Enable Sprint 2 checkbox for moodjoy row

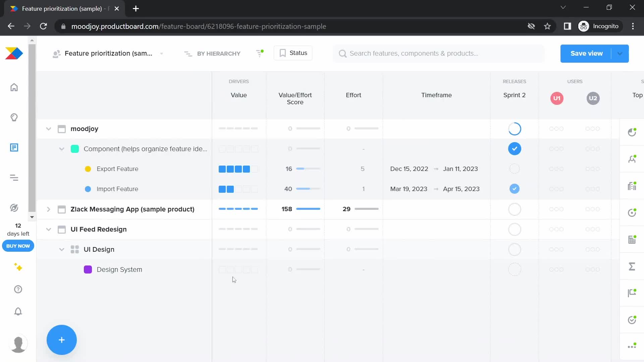click(515, 129)
